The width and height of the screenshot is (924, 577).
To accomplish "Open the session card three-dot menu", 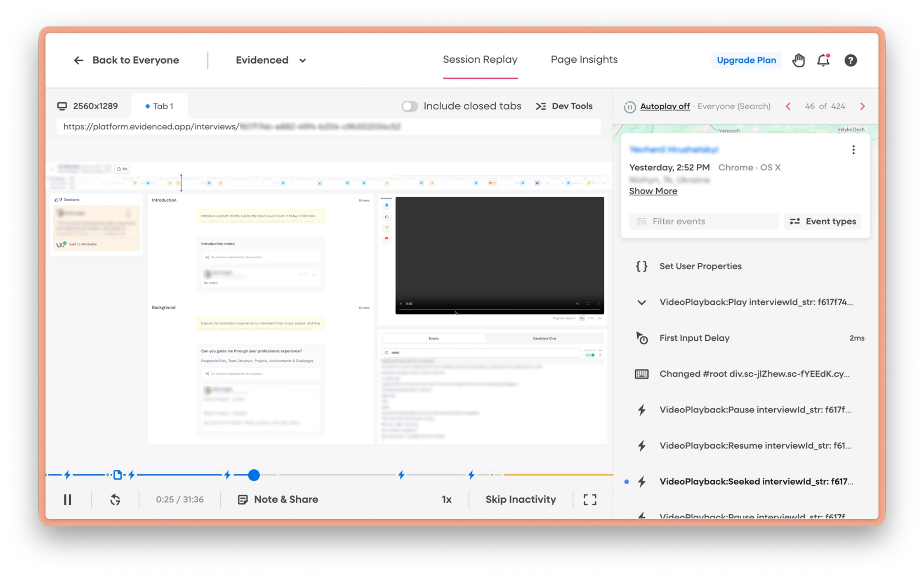I will (x=853, y=150).
